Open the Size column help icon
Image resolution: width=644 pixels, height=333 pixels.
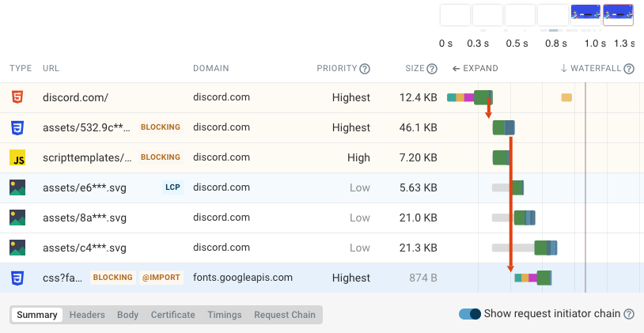[432, 69]
